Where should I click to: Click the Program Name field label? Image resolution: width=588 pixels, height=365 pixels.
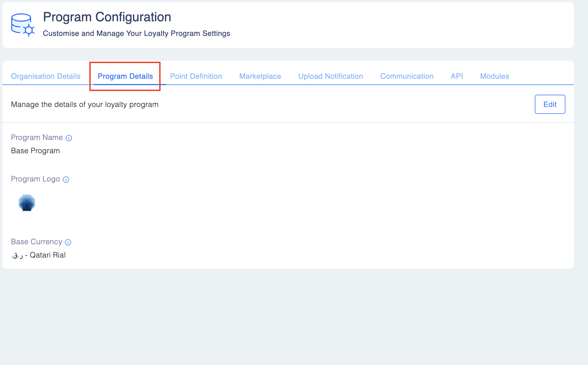37,138
